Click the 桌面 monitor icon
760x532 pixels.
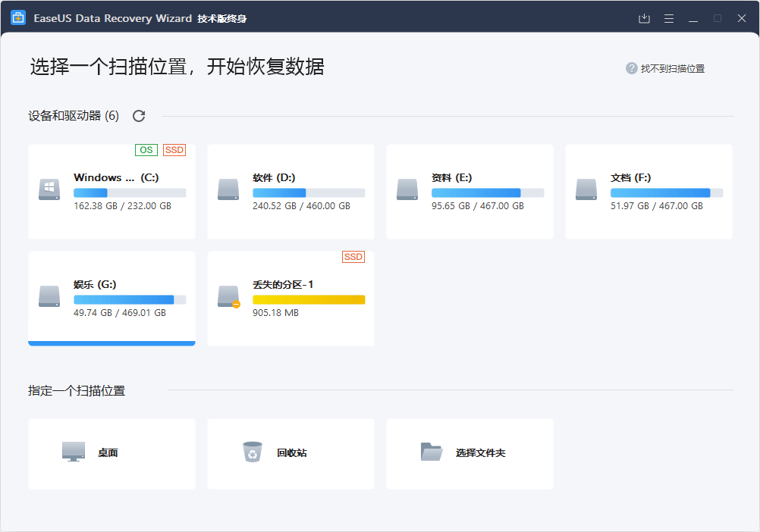74,452
